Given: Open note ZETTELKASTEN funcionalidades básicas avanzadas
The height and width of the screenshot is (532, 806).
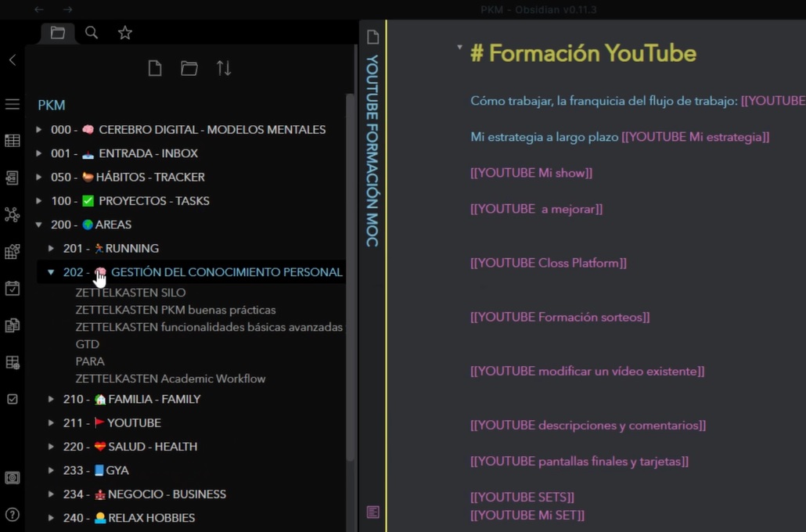Looking at the screenshot, I should tap(209, 327).
